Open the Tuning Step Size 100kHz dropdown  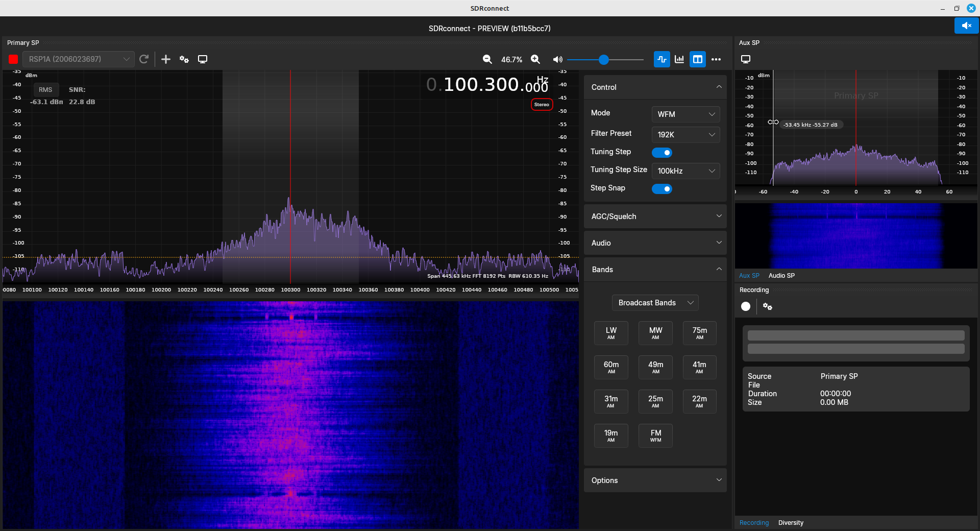coord(685,171)
